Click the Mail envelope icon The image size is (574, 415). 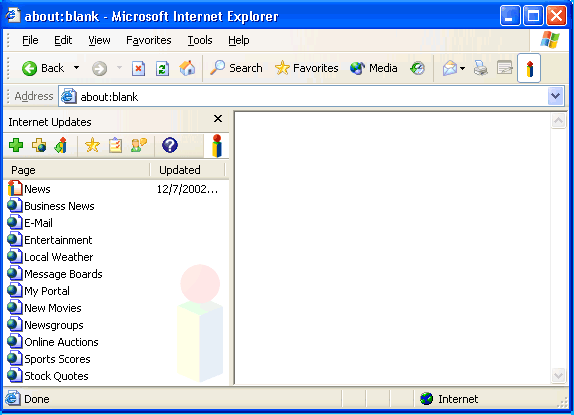point(450,68)
